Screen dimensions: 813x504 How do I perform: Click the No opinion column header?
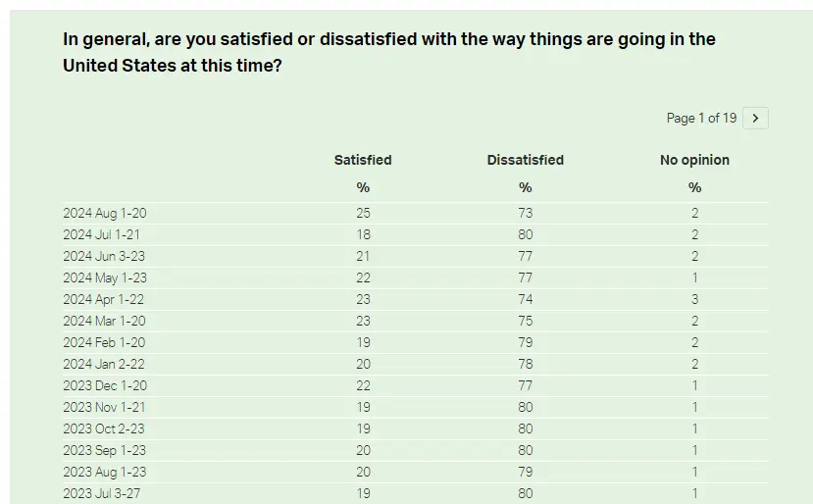tap(694, 160)
